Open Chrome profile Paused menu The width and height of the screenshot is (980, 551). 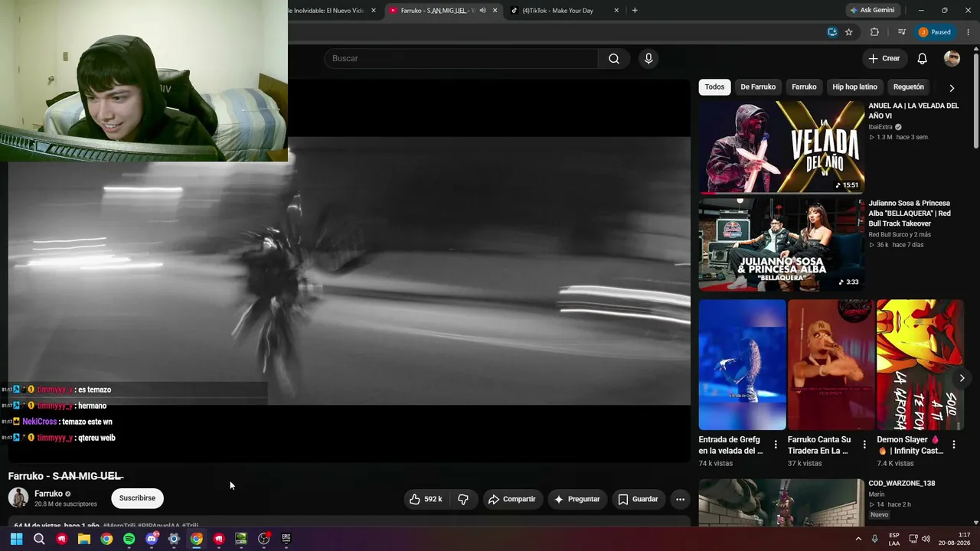(x=935, y=32)
